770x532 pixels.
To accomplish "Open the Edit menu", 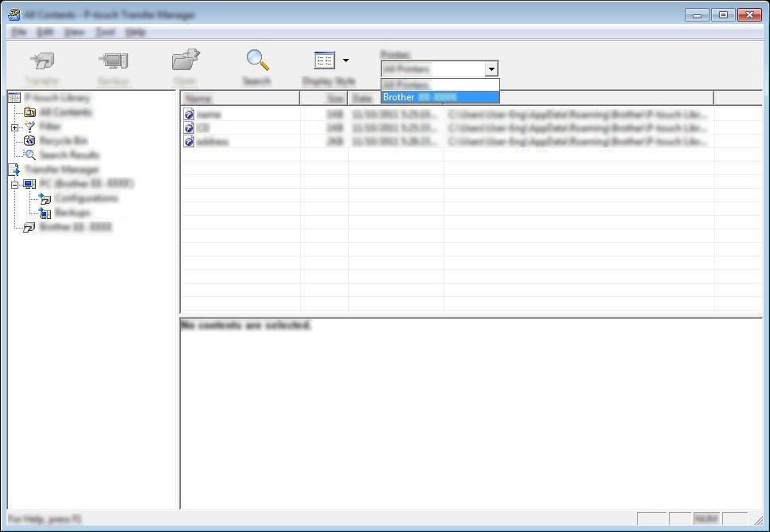I will tap(45, 33).
